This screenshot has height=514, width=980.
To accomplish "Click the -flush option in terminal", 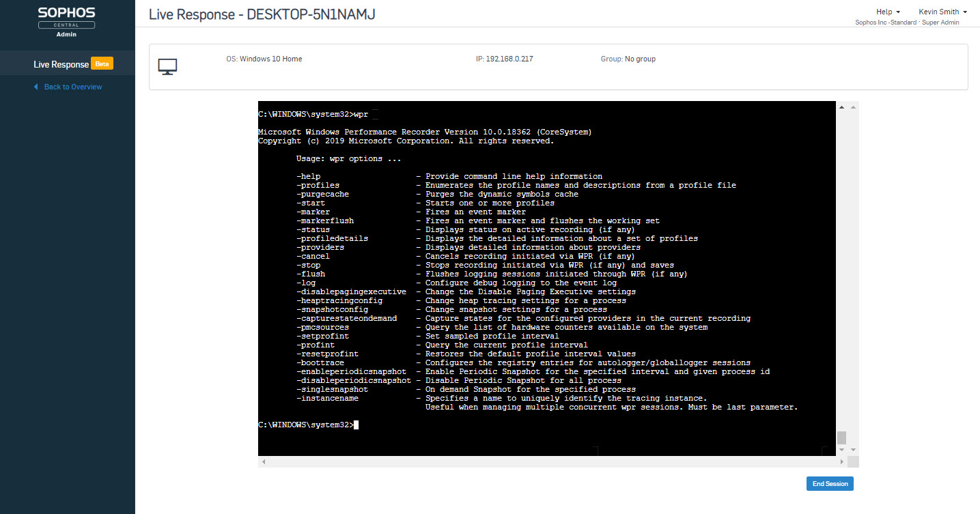I will tap(311, 274).
